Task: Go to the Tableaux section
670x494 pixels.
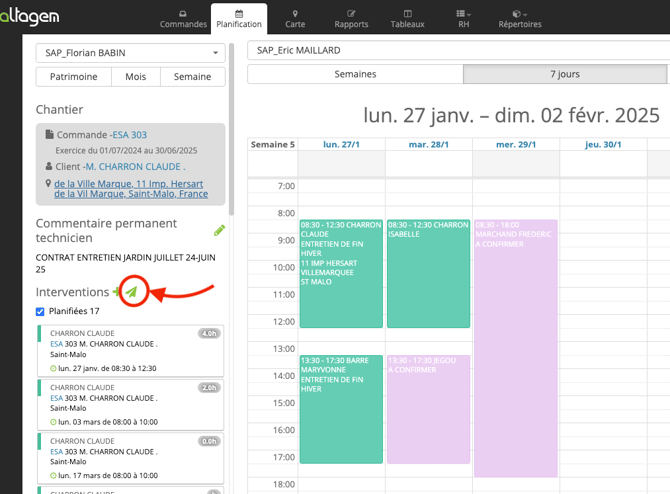Action: point(407,18)
